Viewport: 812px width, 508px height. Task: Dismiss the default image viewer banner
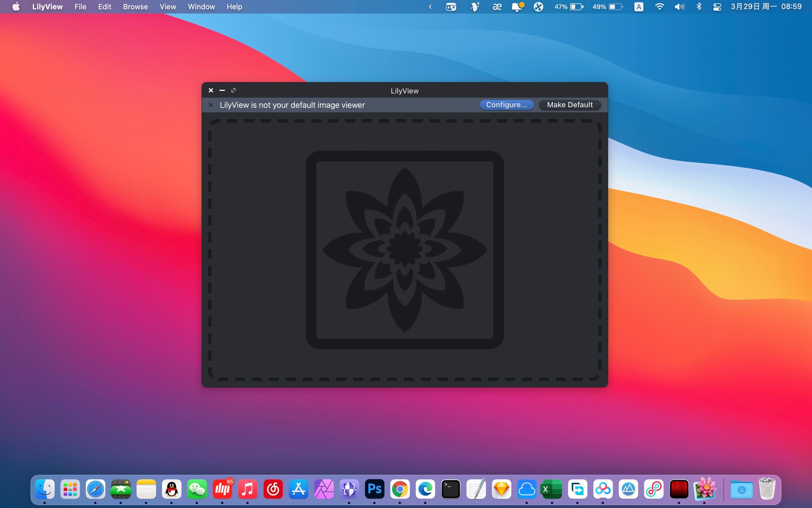[x=211, y=105]
